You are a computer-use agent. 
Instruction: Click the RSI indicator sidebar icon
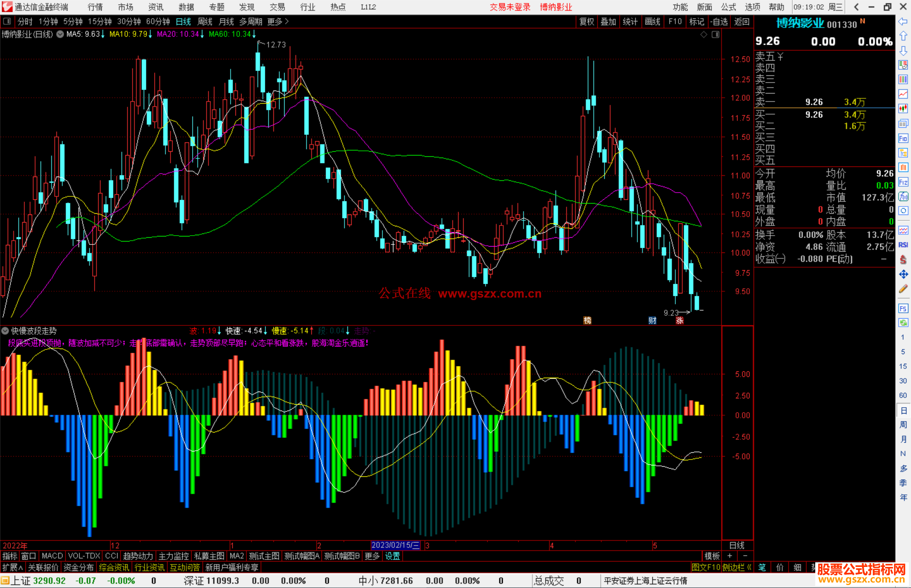point(903,245)
